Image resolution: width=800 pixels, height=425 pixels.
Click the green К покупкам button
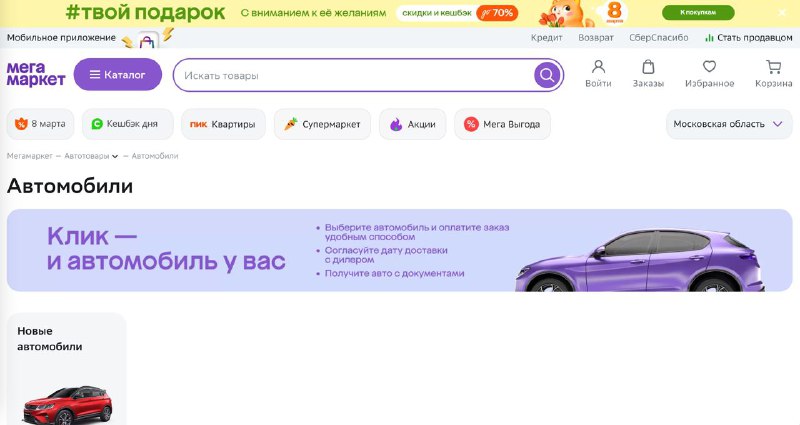pyautogui.click(x=698, y=12)
